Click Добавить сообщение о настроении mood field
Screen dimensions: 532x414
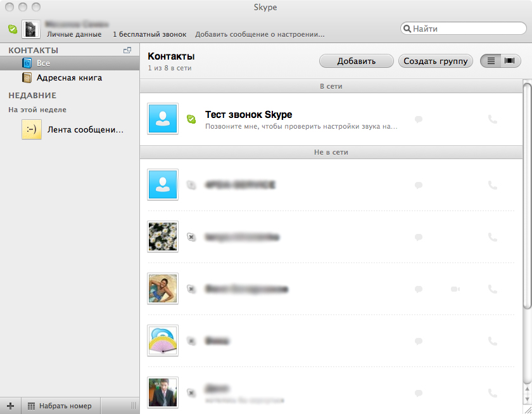point(260,34)
